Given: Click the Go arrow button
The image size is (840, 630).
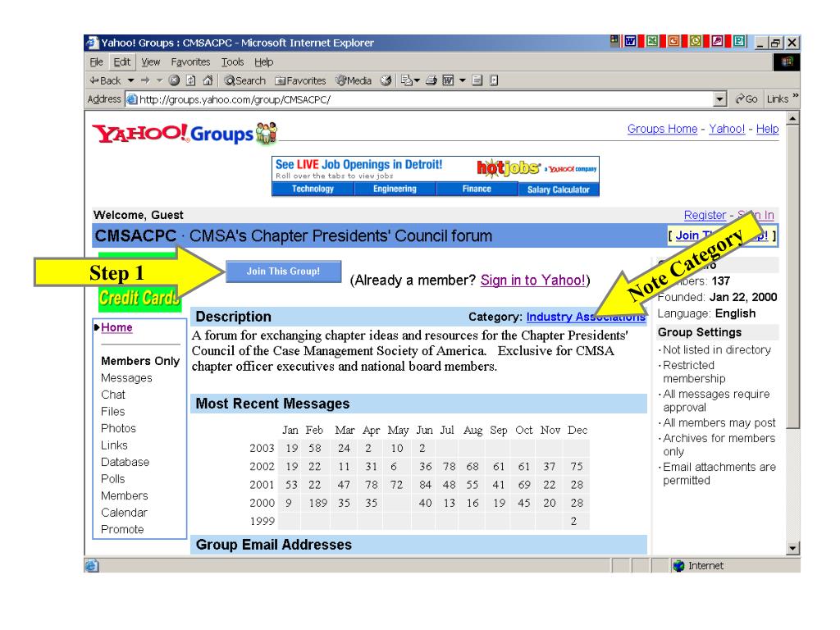Looking at the screenshot, I should click(x=746, y=99).
